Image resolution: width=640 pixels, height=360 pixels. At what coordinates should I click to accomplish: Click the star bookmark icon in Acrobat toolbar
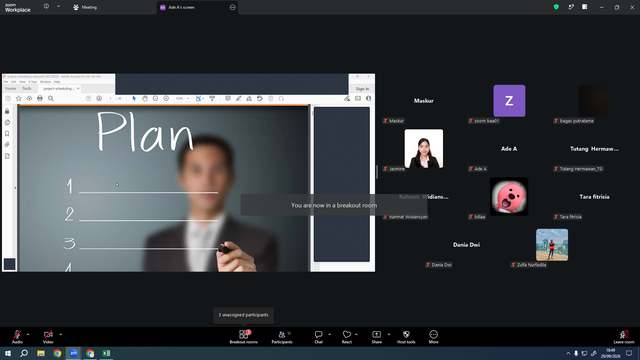point(18,98)
